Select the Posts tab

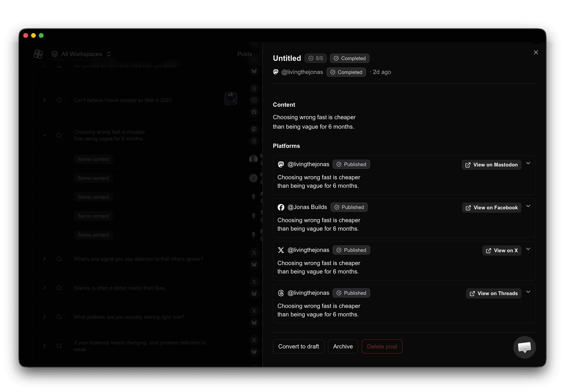point(245,54)
